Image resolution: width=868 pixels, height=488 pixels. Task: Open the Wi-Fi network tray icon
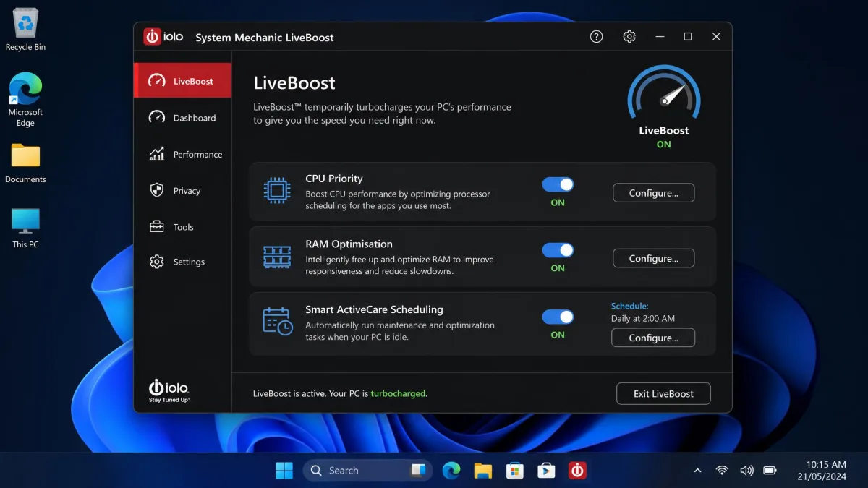coord(722,471)
